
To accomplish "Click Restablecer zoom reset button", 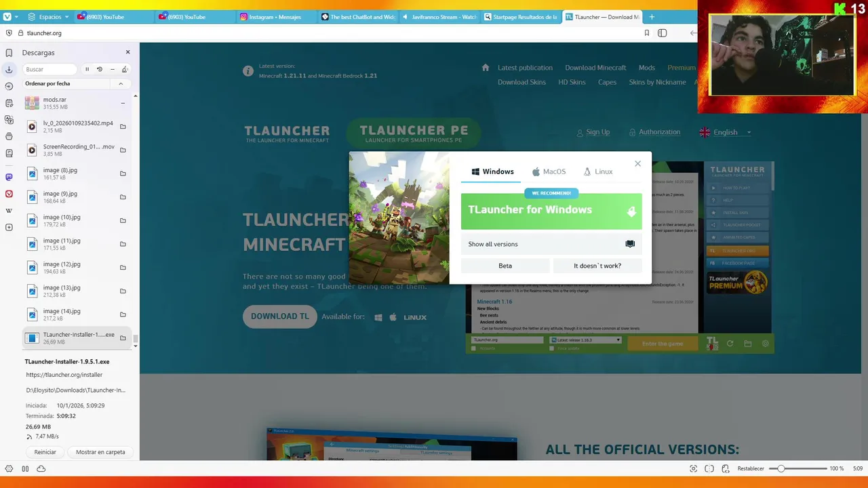I will [x=751, y=468].
